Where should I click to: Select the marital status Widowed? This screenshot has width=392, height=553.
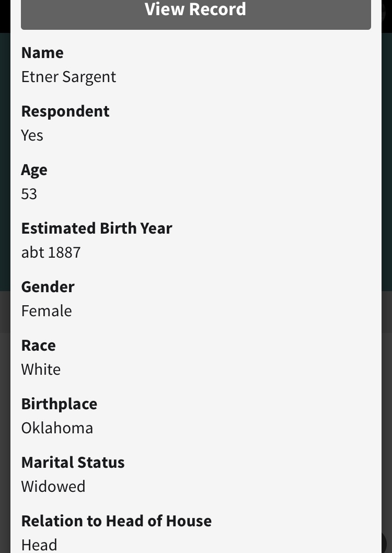(x=53, y=487)
